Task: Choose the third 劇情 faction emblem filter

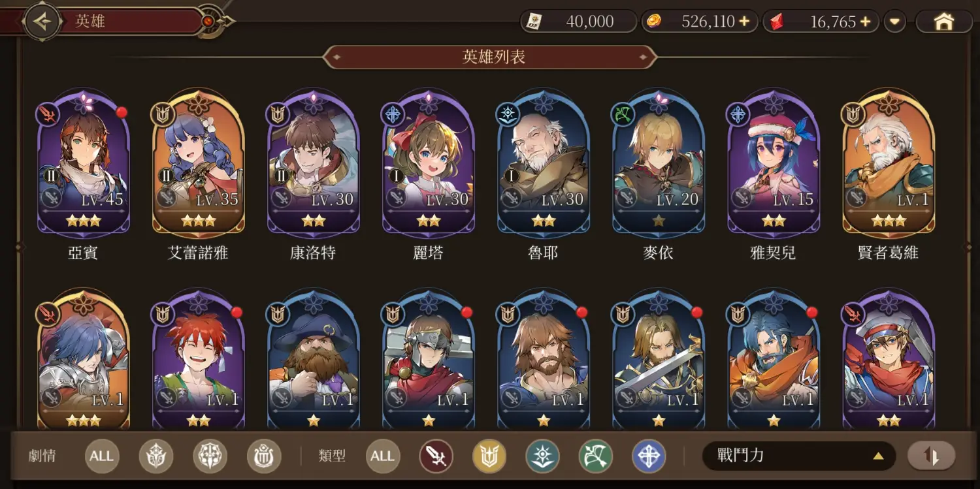Action: tap(264, 456)
